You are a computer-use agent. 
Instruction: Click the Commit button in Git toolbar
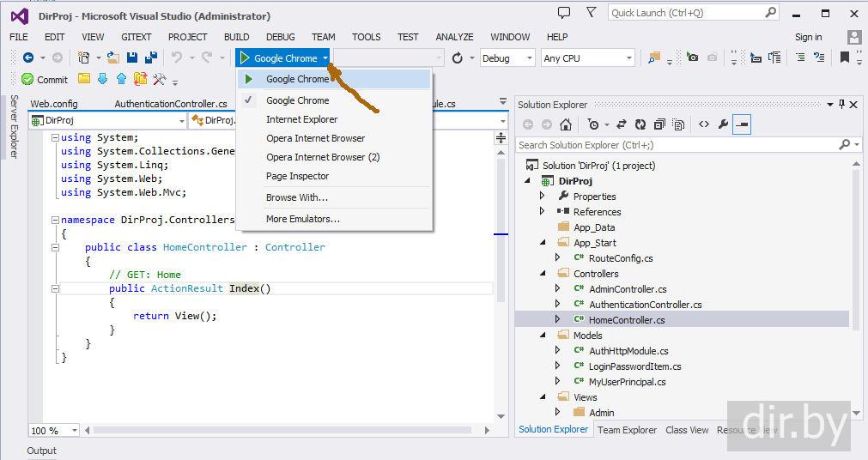coord(45,80)
